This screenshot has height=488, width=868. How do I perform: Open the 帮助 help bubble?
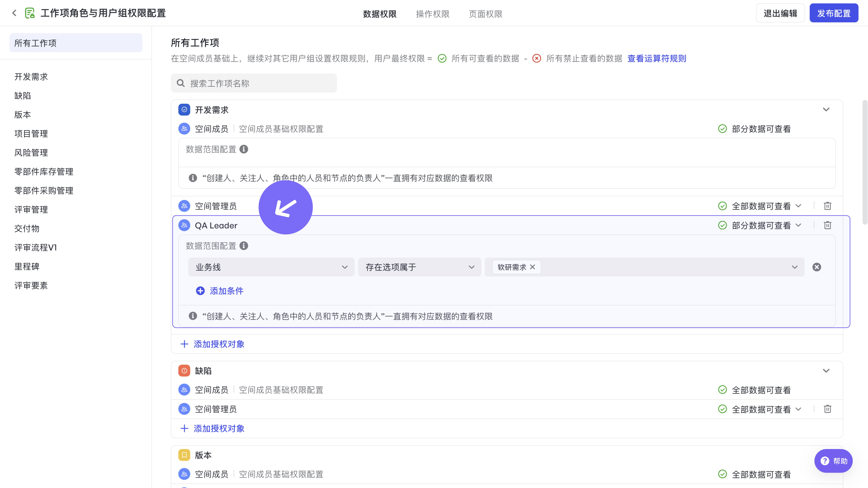pyautogui.click(x=833, y=461)
